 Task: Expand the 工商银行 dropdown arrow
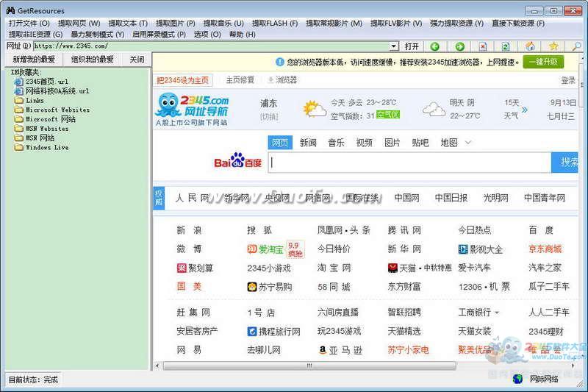[x=497, y=313]
